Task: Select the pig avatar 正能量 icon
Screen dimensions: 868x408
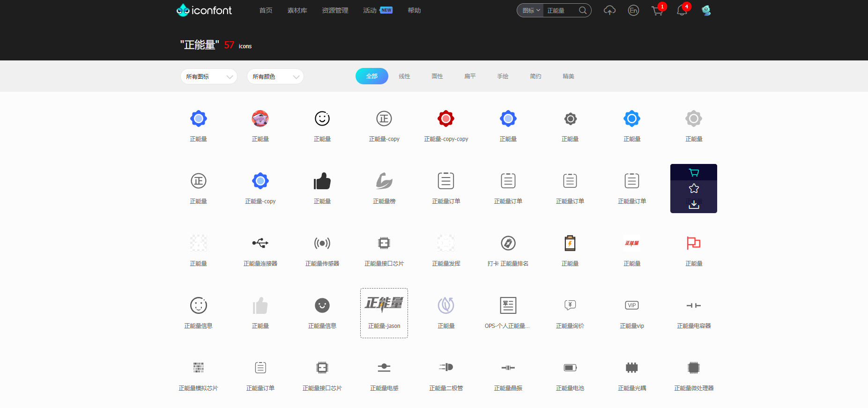Action: [x=260, y=119]
